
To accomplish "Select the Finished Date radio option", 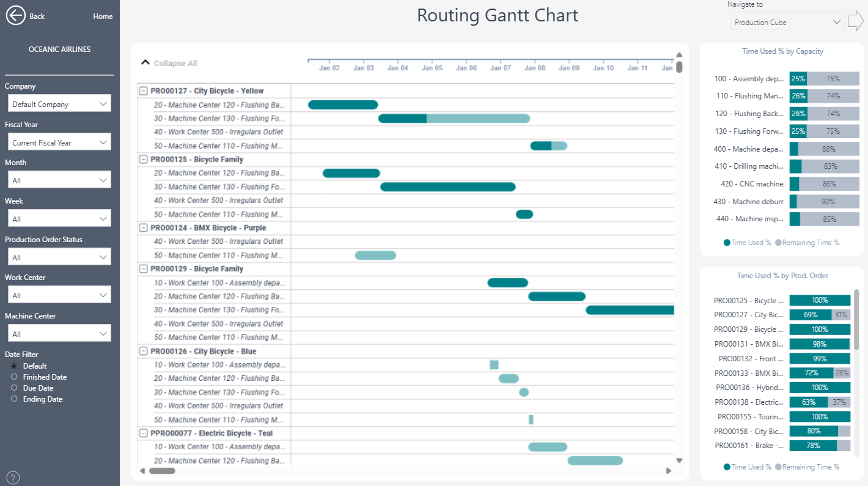I will pos(14,377).
